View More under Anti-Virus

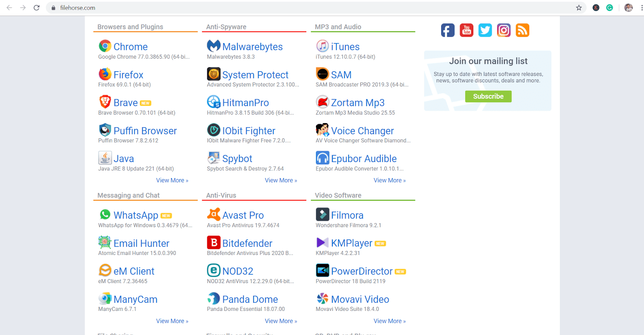click(281, 321)
